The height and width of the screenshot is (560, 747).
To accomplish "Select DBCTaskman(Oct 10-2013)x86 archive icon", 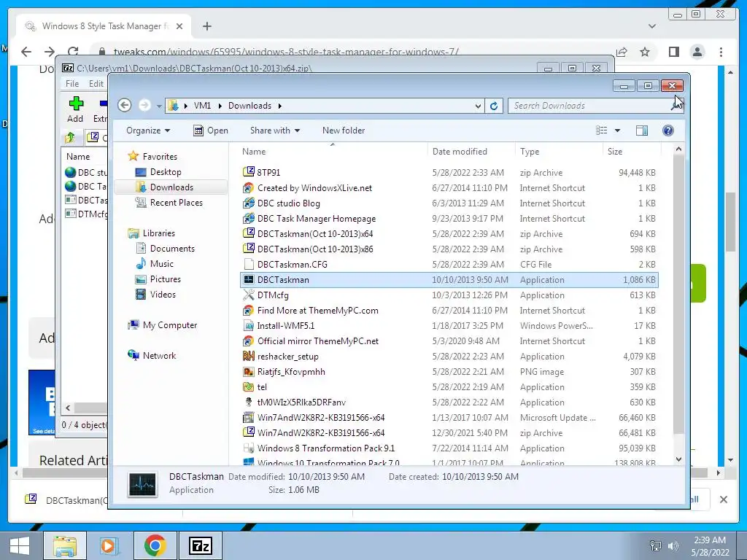I will point(248,249).
